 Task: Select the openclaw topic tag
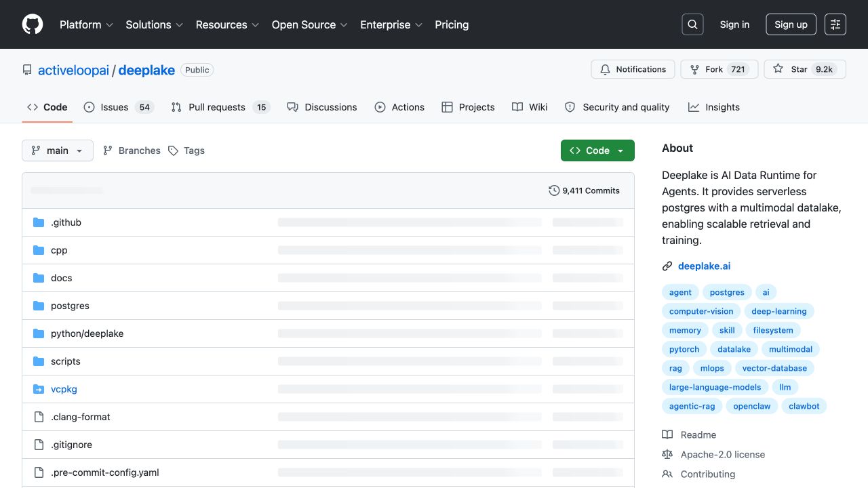click(x=751, y=406)
